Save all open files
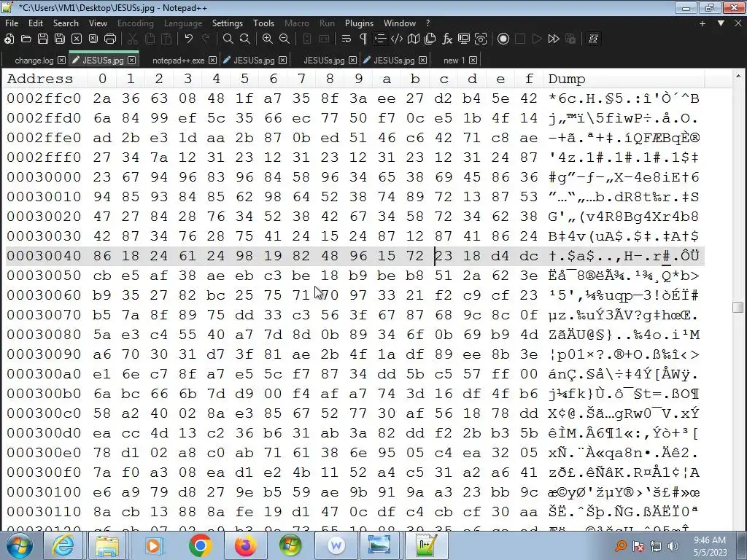Viewport: 747px width, 560px height. click(60, 39)
